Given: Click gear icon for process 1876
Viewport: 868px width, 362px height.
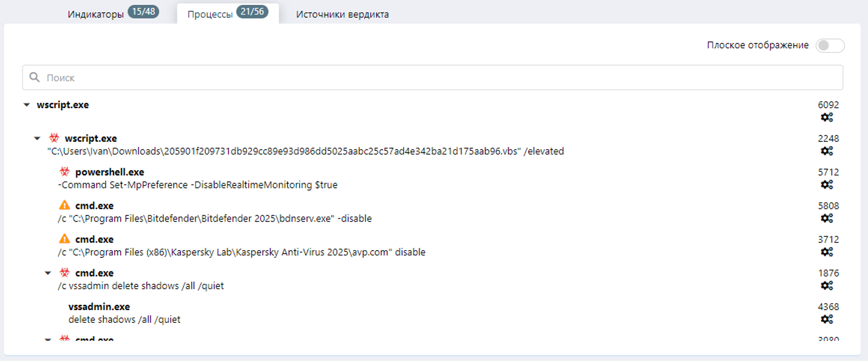Looking at the screenshot, I should click(827, 286).
